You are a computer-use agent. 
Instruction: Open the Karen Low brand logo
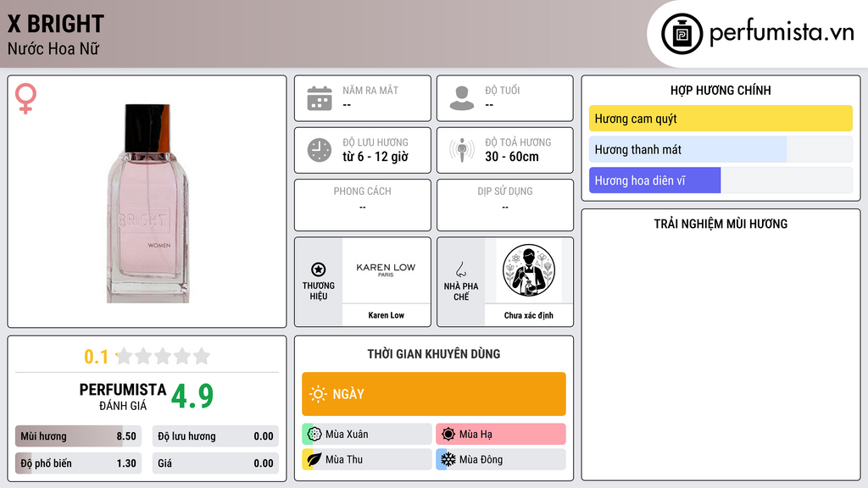386,270
